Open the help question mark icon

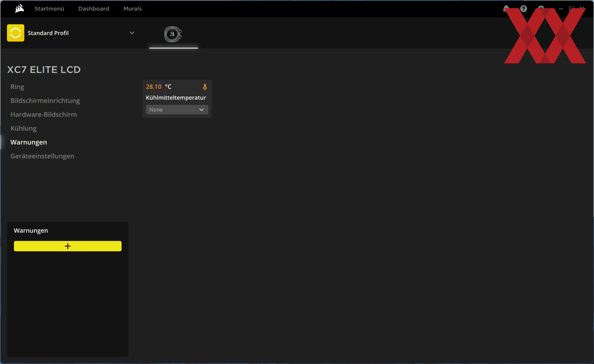523,9
